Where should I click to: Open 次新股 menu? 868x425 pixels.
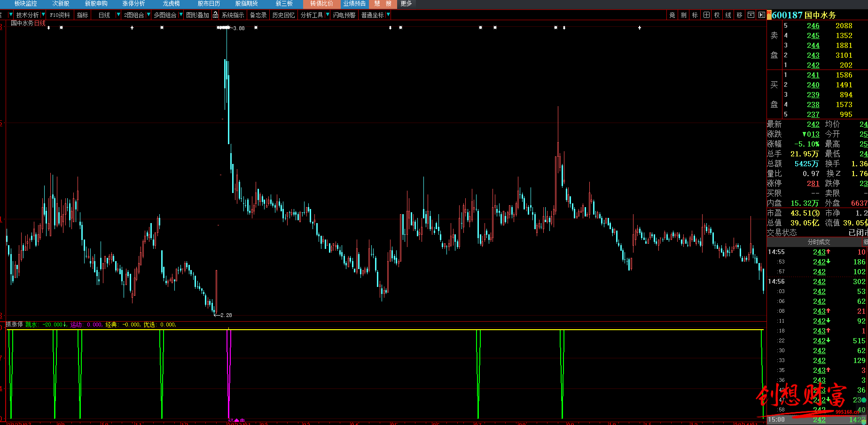[x=61, y=4]
